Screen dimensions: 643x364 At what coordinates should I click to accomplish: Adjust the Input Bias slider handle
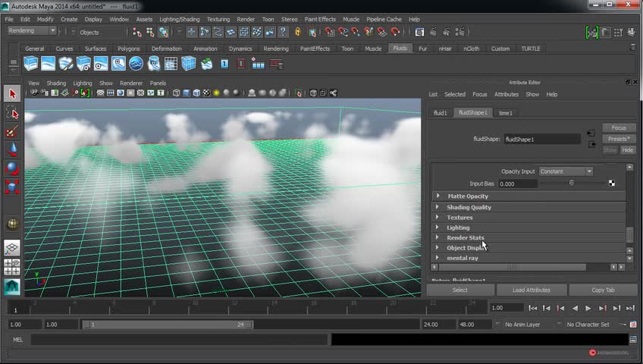click(572, 184)
